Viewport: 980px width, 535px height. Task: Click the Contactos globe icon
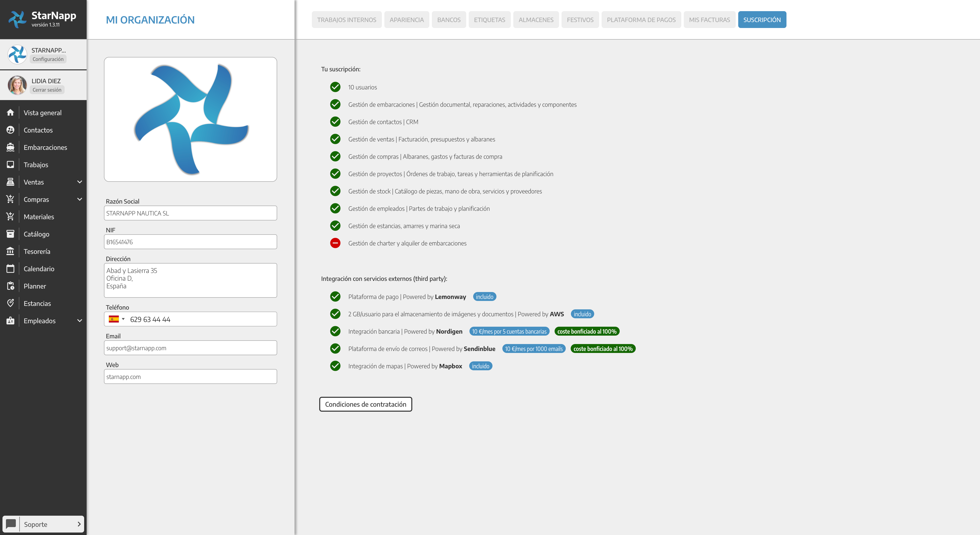tap(10, 130)
